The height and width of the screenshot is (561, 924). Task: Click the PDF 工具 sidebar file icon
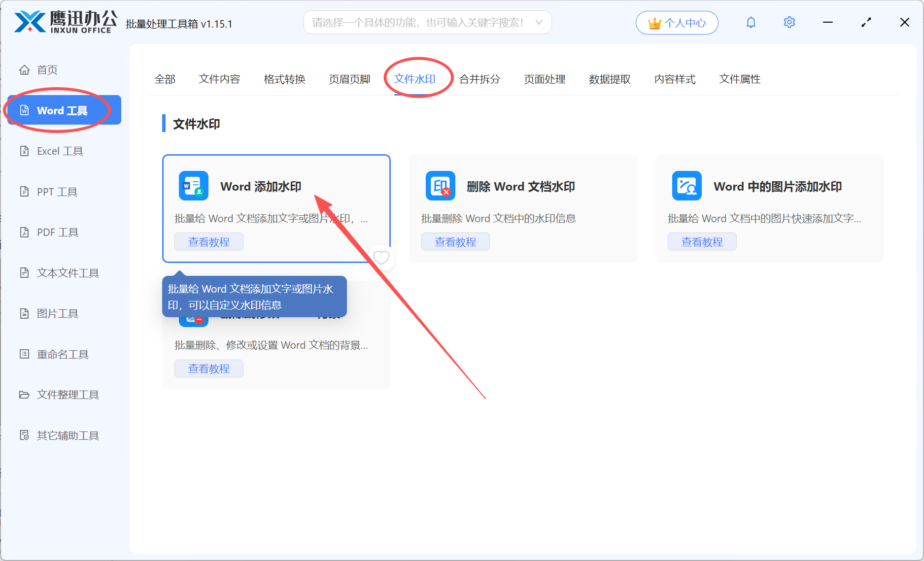click(24, 232)
